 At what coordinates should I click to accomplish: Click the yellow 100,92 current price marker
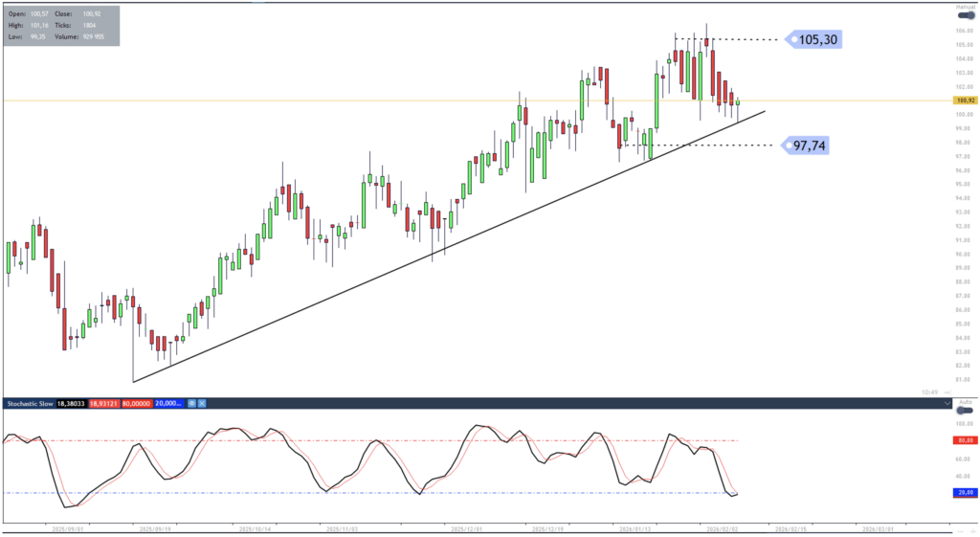click(964, 100)
